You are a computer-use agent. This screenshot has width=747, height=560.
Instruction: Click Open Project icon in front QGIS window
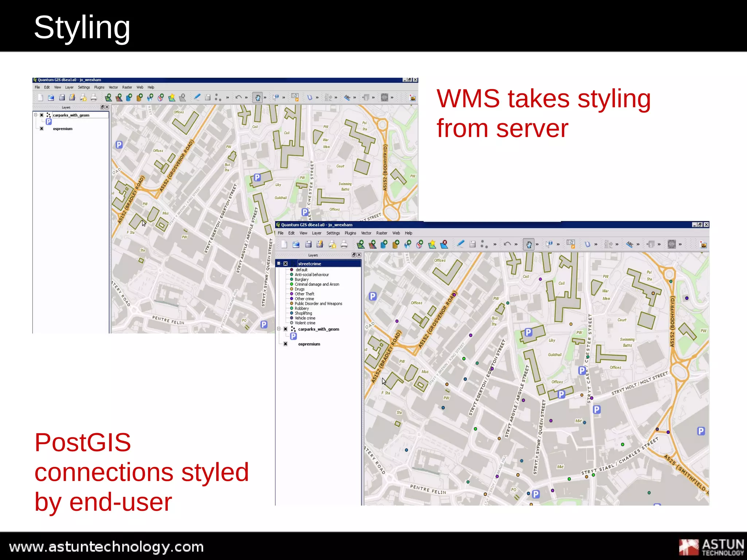[296, 244]
